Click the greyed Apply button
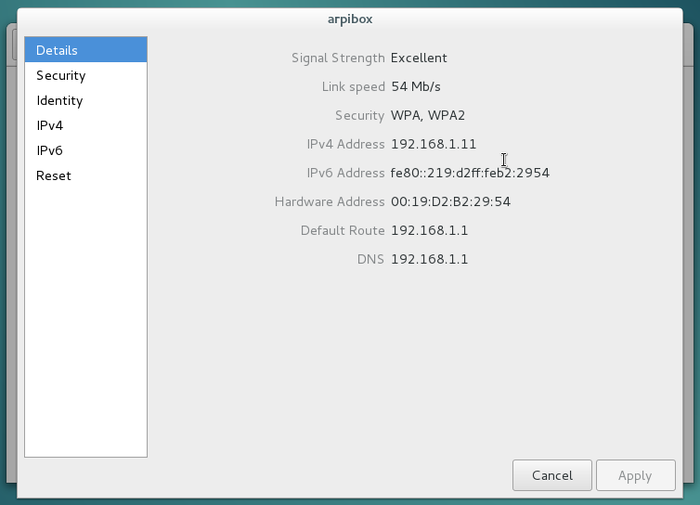 (635, 475)
